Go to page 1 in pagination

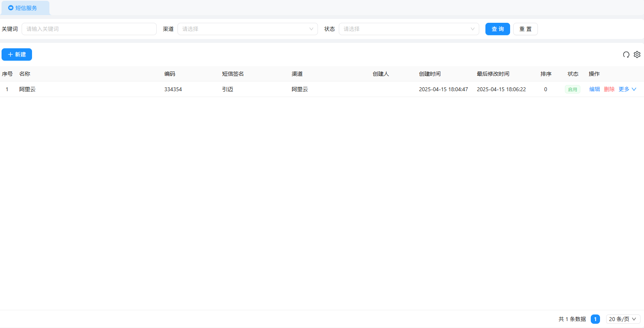(595, 319)
